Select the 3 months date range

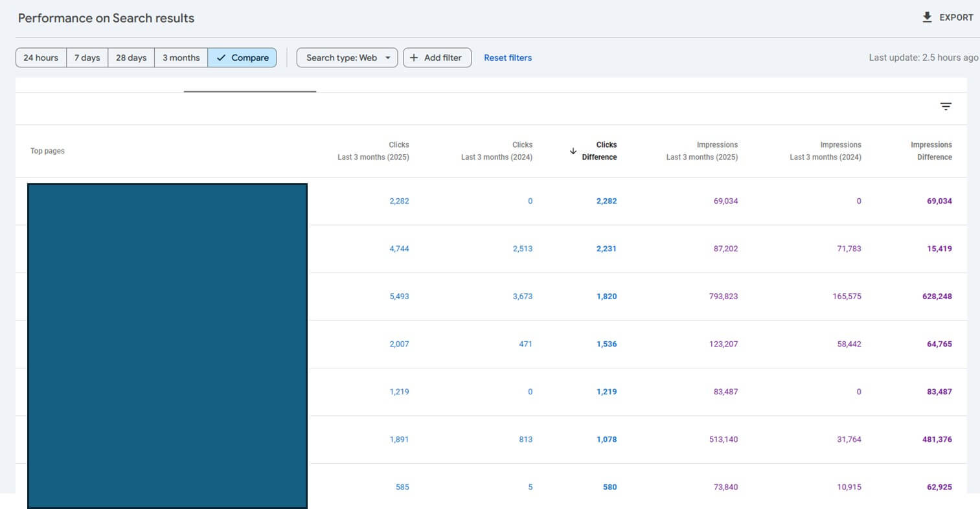click(x=181, y=58)
